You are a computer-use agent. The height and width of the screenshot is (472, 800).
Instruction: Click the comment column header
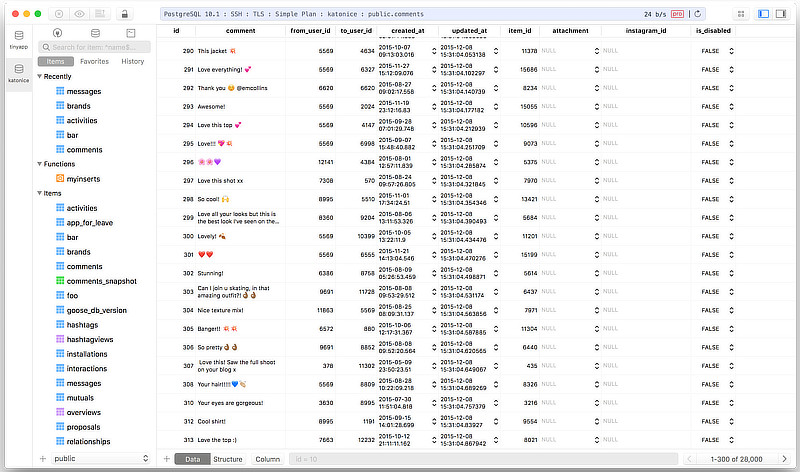[240, 31]
